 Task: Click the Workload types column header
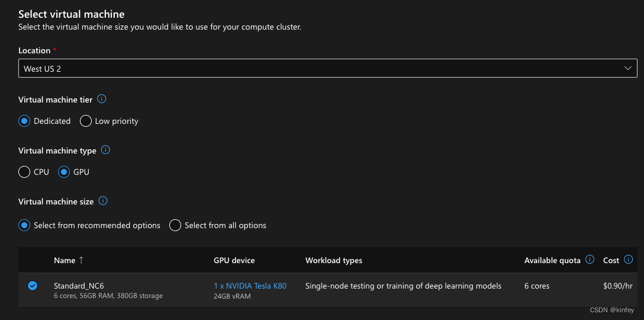tap(333, 260)
